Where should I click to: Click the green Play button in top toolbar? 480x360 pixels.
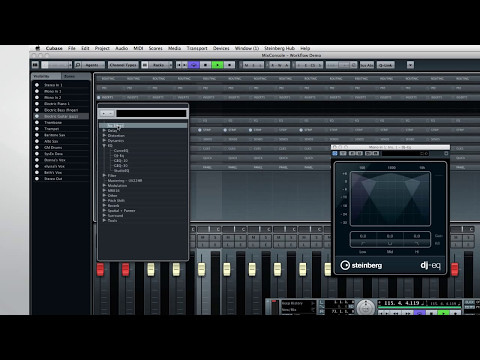click(217, 65)
